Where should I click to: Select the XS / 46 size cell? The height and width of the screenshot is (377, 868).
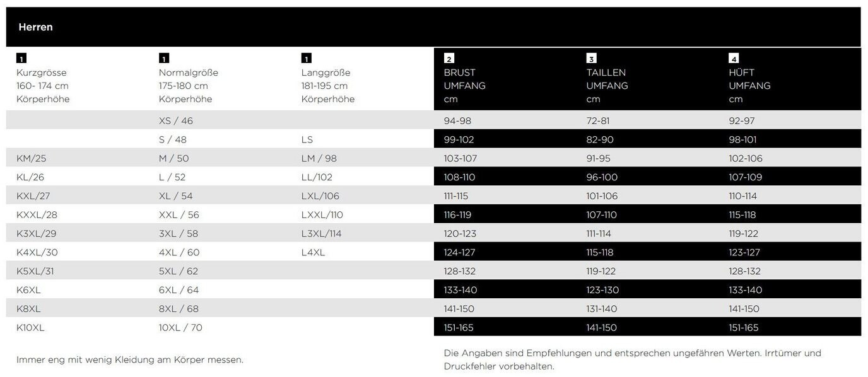pyautogui.click(x=176, y=120)
